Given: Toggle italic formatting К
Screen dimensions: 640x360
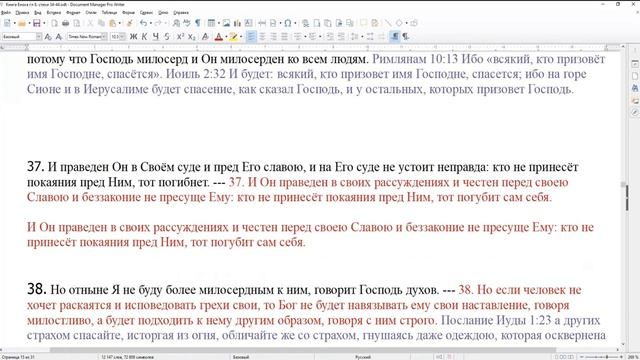Looking at the screenshot, I should point(144,37).
